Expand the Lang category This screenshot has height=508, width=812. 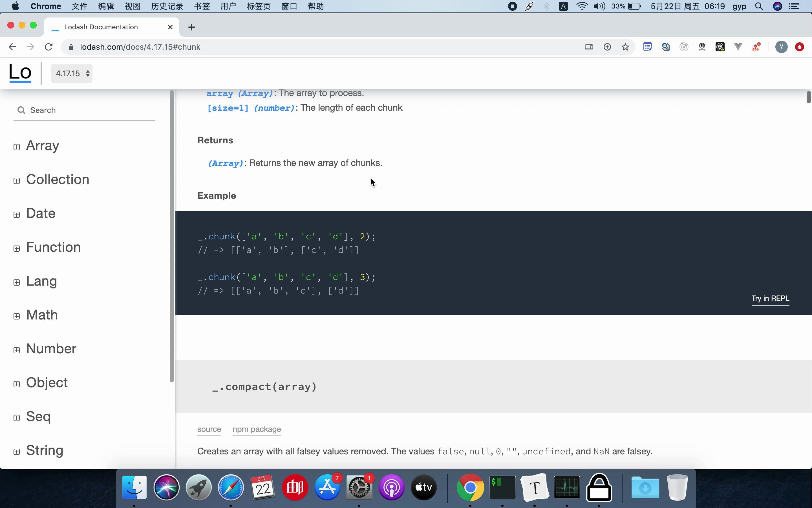(x=16, y=282)
